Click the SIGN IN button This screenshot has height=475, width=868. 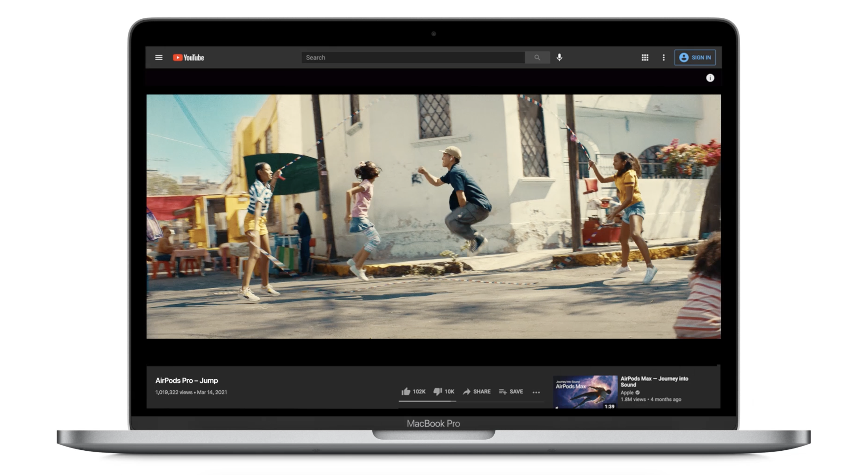[695, 58]
